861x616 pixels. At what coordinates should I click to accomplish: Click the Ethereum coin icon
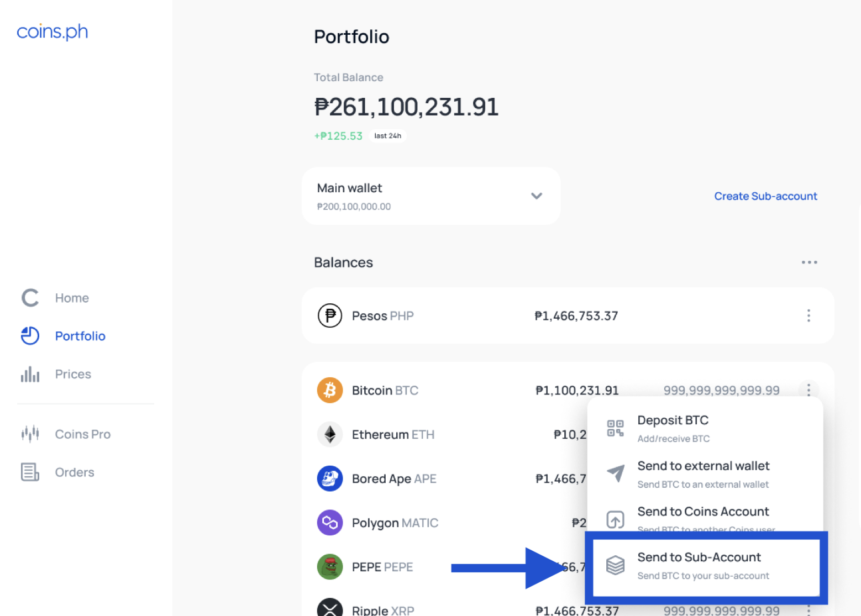tap(330, 435)
